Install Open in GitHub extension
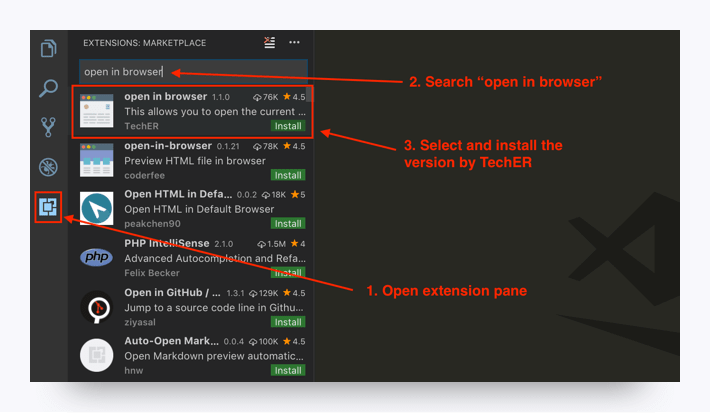The width and height of the screenshot is (710, 413). pos(288,322)
